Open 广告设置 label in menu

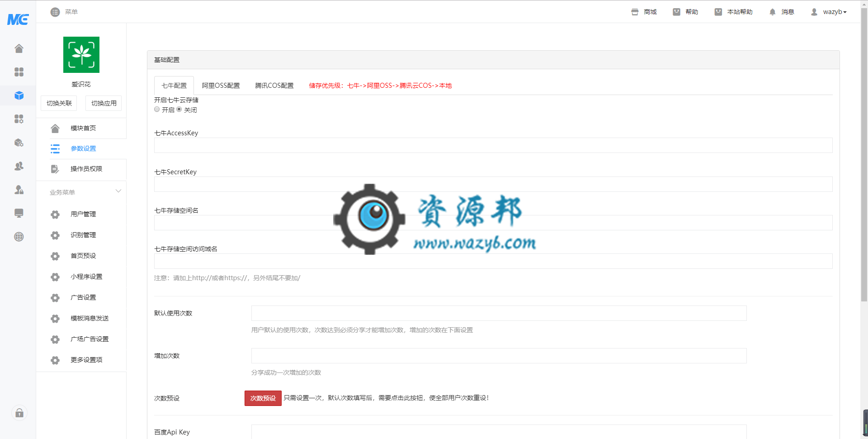[x=83, y=297]
